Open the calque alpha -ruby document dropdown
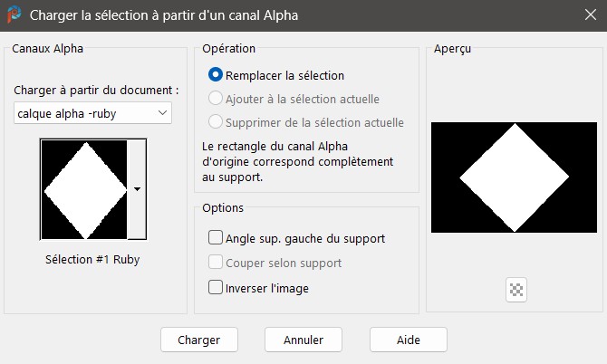The image size is (607, 364). click(93, 113)
